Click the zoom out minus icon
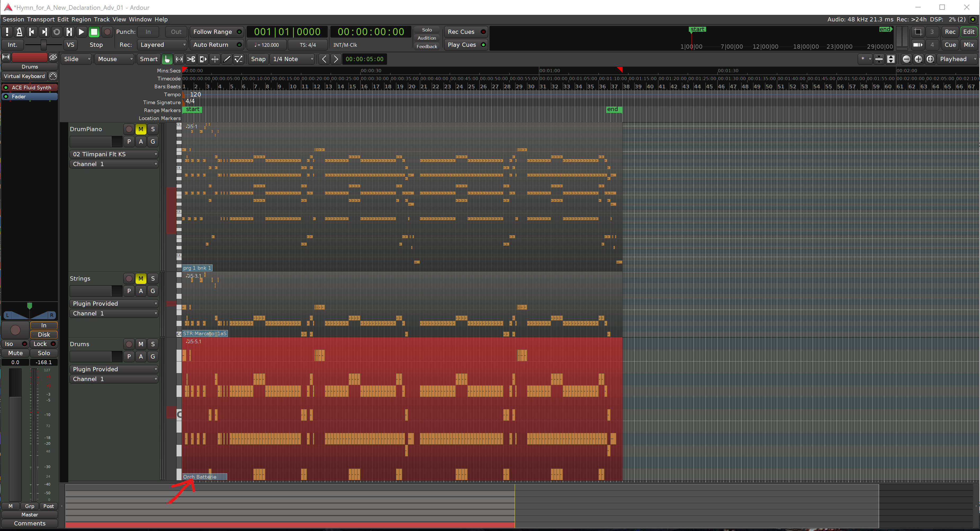The width and height of the screenshot is (980, 531). click(906, 59)
